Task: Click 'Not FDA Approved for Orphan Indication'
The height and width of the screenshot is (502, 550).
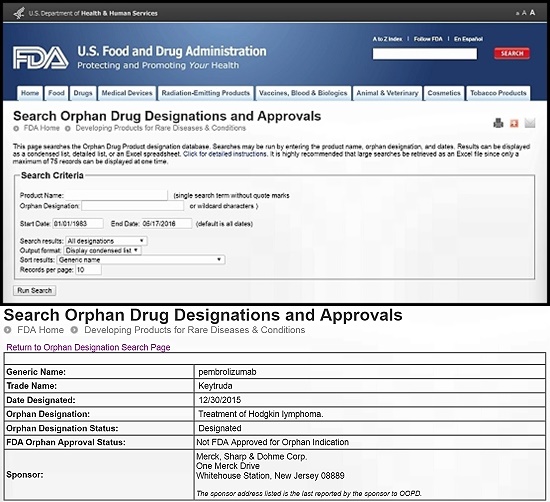Action: click(273, 442)
